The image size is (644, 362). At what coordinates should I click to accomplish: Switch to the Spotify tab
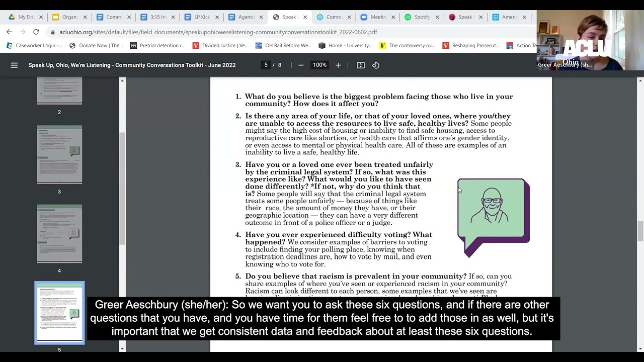[x=422, y=17]
